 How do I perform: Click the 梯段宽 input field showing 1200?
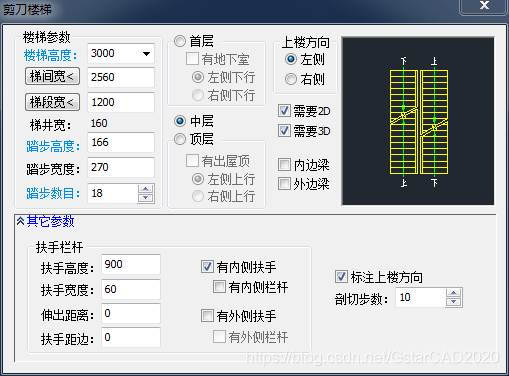[x=121, y=102]
